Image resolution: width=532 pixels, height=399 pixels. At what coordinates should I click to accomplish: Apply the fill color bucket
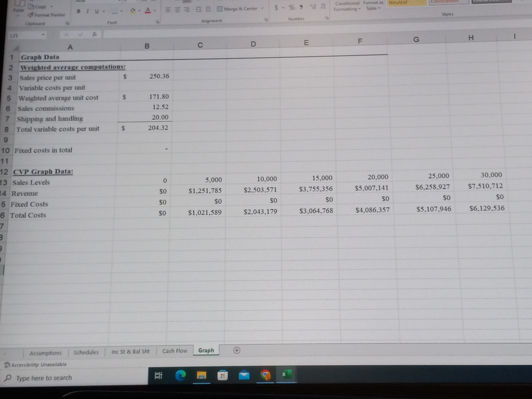coord(133,10)
